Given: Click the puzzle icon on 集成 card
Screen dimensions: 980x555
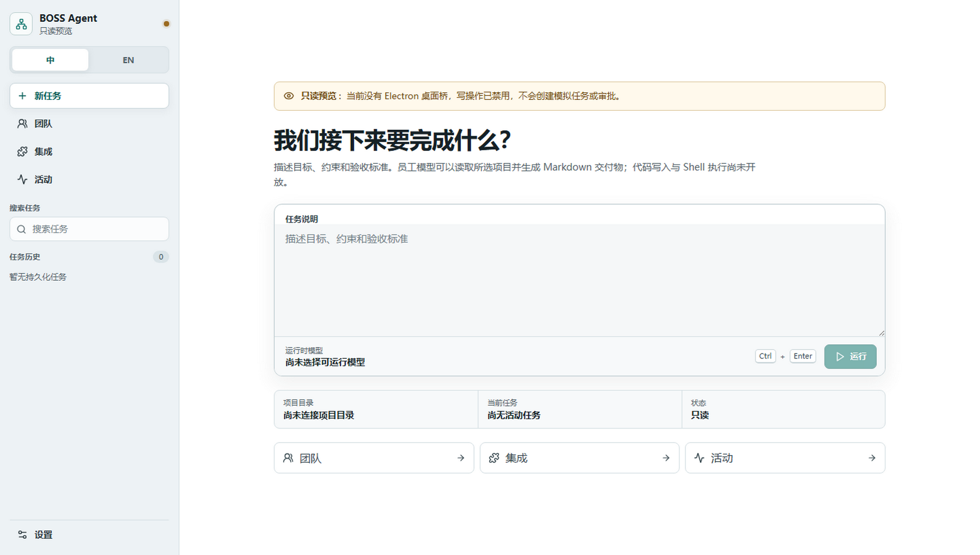Looking at the screenshot, I should tap(494, 458).
